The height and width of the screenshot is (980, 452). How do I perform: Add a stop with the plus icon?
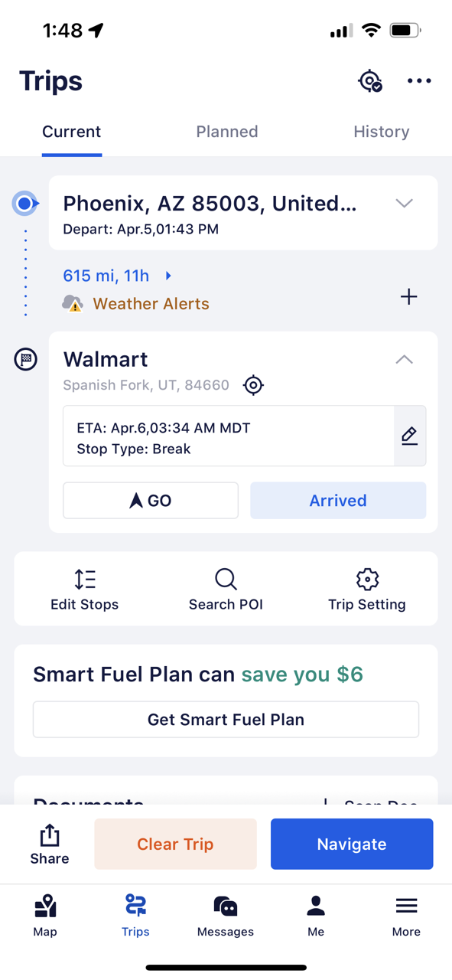click(x=409, y=297)
